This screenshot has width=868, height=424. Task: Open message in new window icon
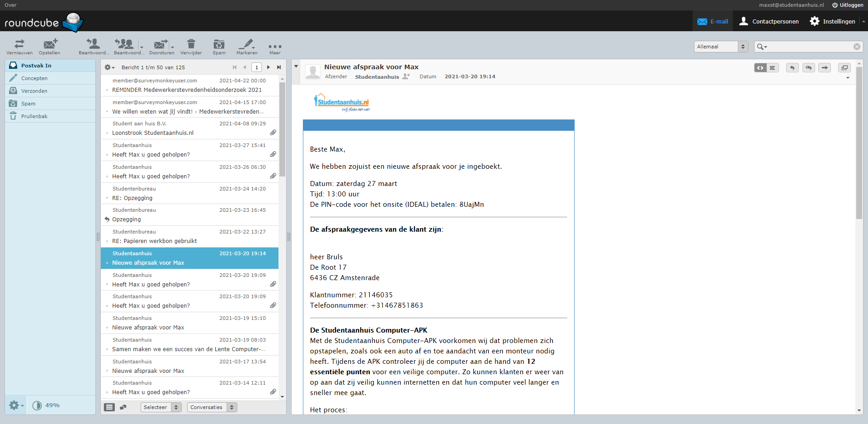point(844,68)
